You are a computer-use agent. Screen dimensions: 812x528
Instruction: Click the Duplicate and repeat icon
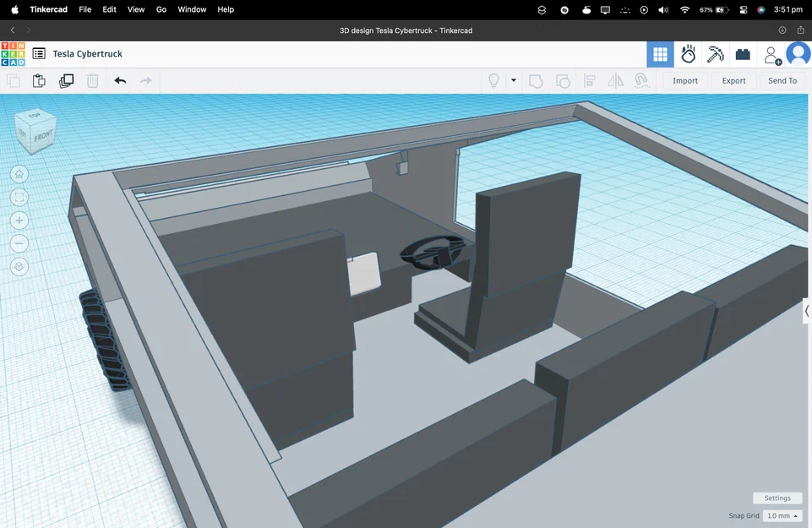coord(66,81)
